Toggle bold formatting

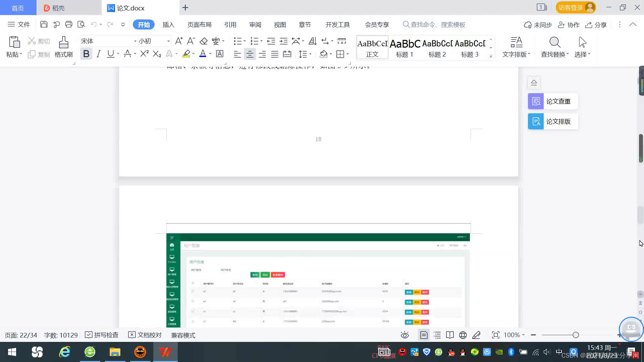coord(86,54)
